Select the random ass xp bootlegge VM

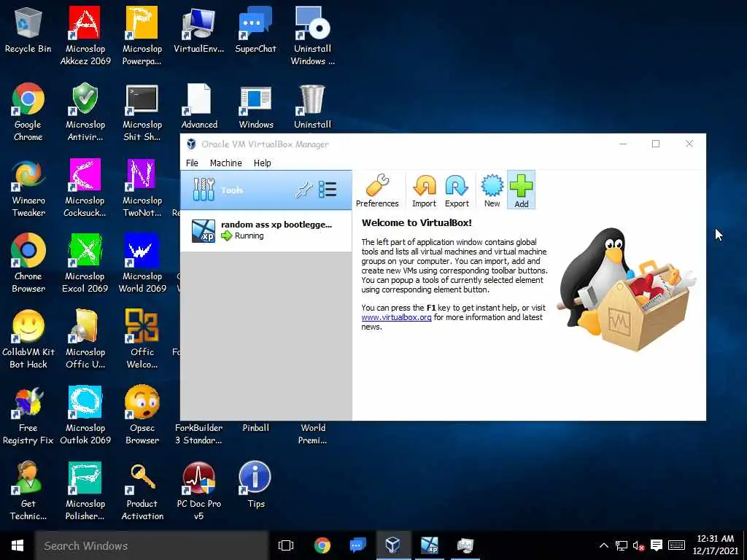(x=266, y=230)
